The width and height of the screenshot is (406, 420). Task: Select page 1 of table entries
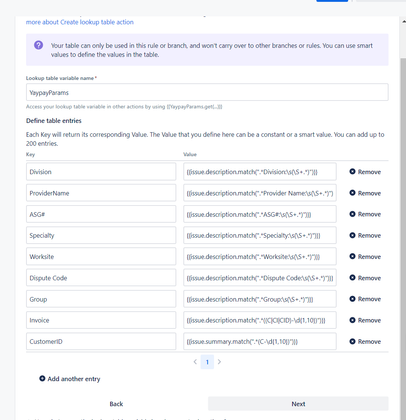coord(207,362)
